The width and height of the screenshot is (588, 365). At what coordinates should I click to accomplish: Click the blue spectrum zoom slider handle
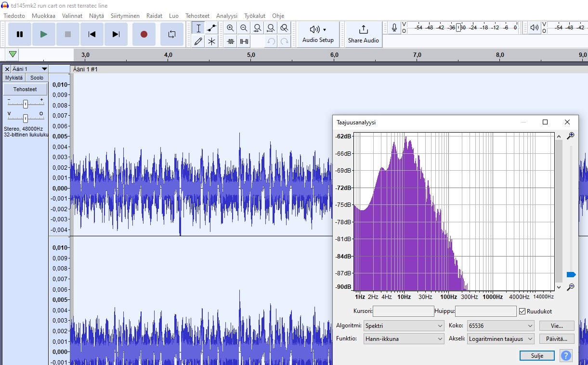571,274
